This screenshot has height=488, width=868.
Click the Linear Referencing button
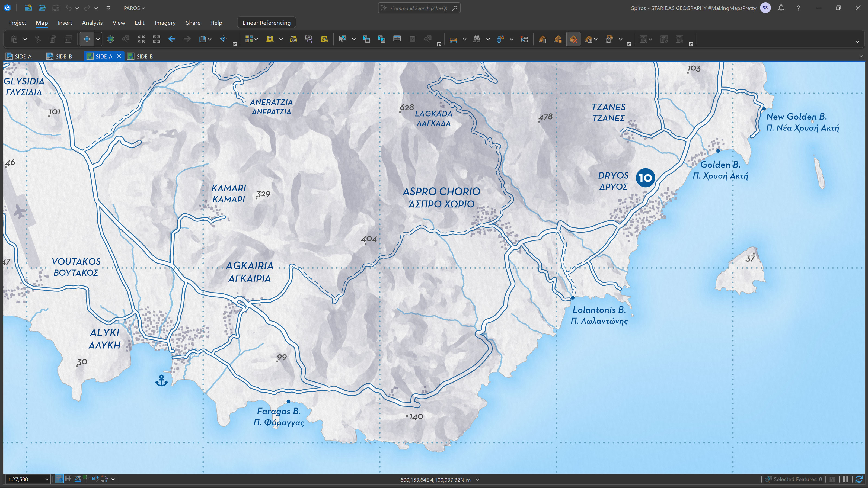[266, 23]
